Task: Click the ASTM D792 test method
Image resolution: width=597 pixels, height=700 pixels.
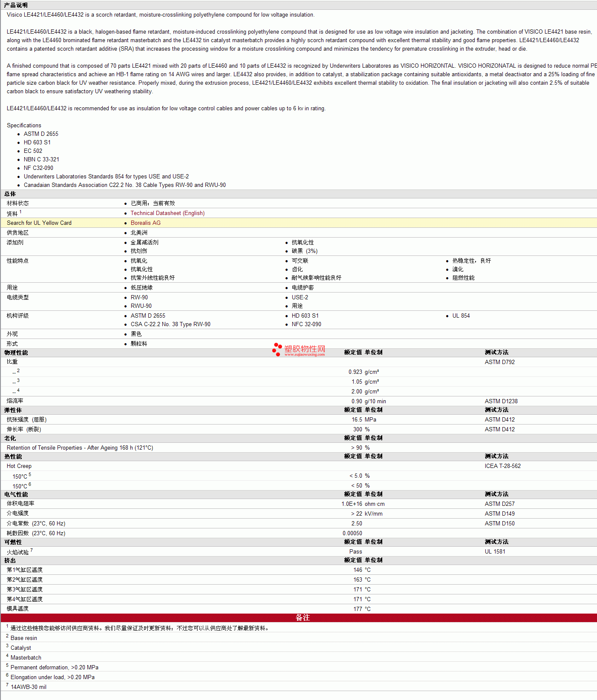Action: tap(499, 362)
